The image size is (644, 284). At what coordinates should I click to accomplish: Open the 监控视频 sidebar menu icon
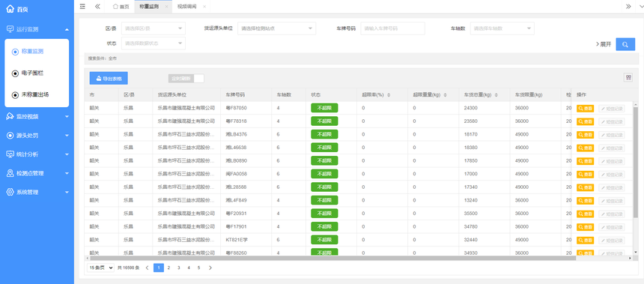click(x=10, y=116)
